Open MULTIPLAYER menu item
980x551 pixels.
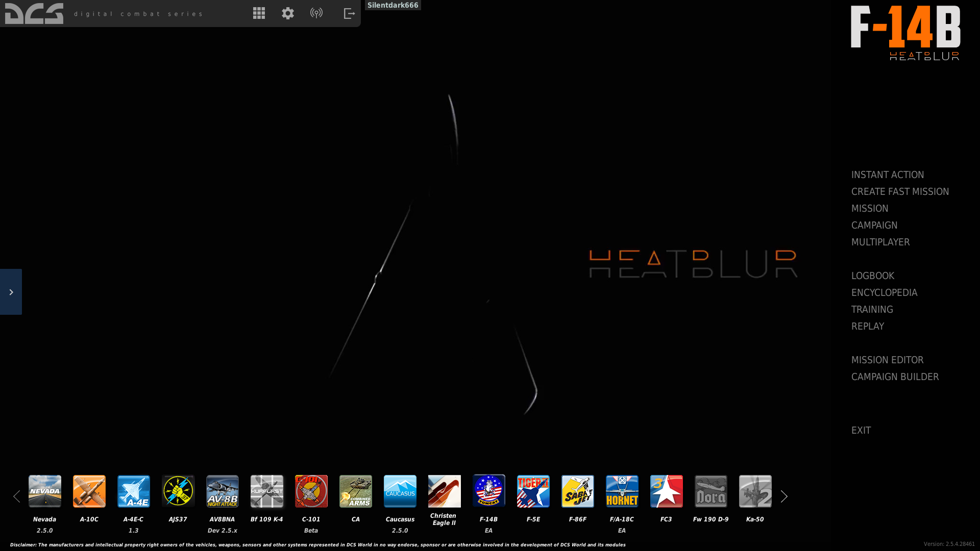880,242
